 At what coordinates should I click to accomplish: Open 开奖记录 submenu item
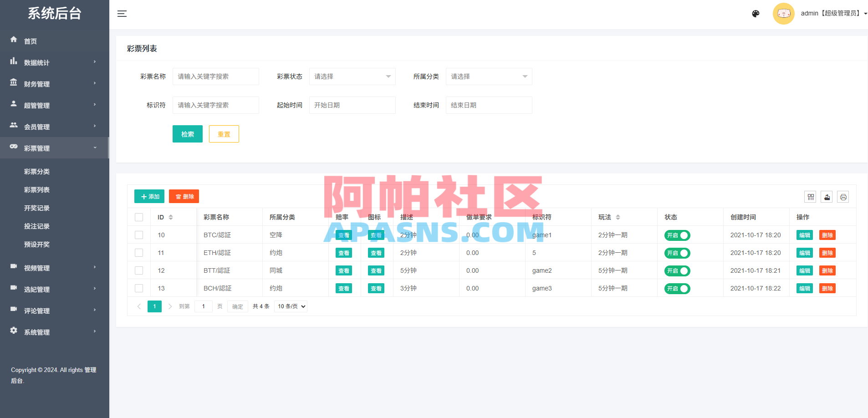(37, 208)
